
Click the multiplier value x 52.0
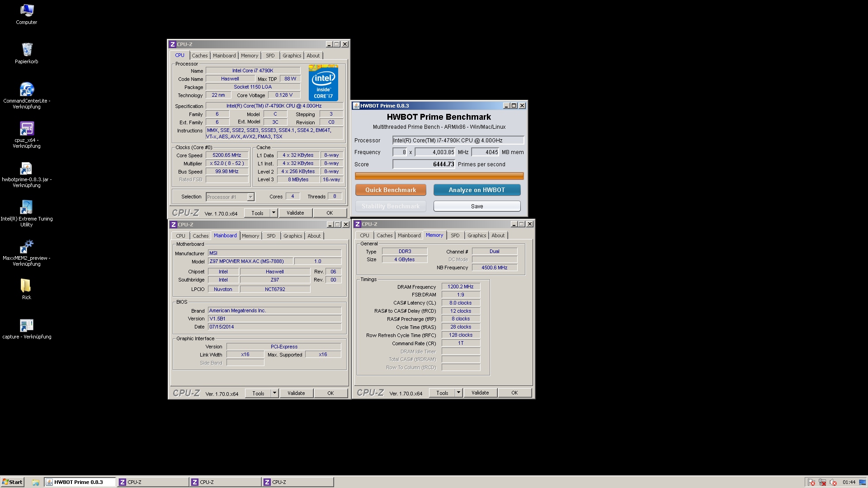pos(227,164)
